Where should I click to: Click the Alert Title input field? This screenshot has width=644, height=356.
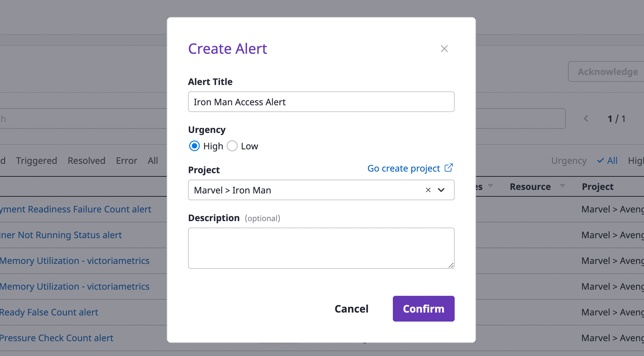tap(321, 102)
